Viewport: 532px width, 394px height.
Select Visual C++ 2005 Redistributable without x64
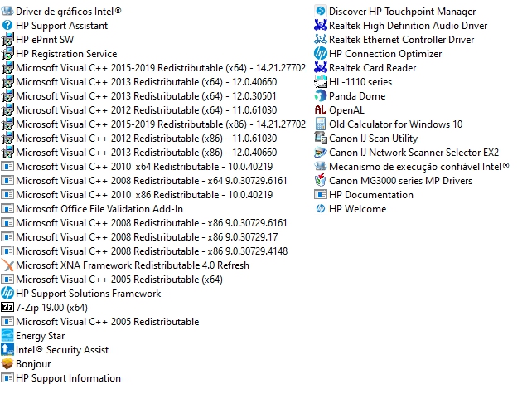108,321
